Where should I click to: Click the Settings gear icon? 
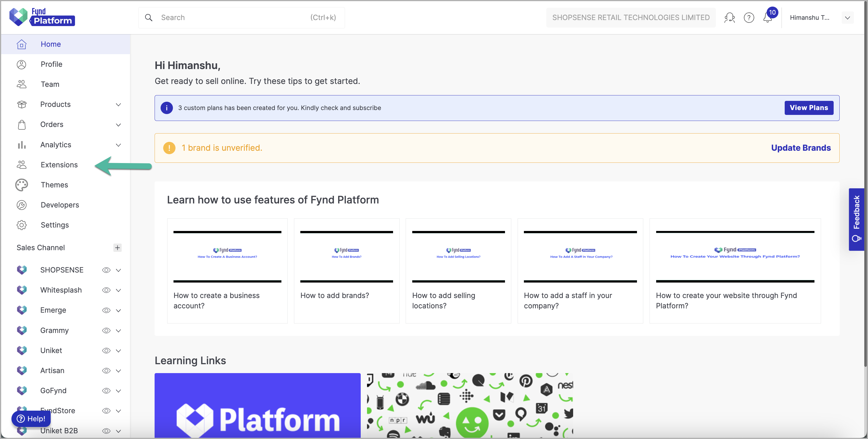[x=21, y=225]
